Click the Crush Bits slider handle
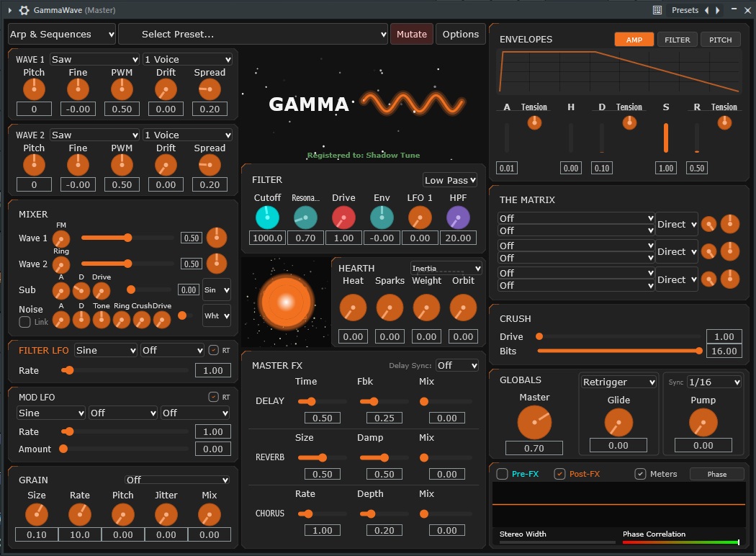The height and width of the screenshot is (556, 756). [698, 351]
